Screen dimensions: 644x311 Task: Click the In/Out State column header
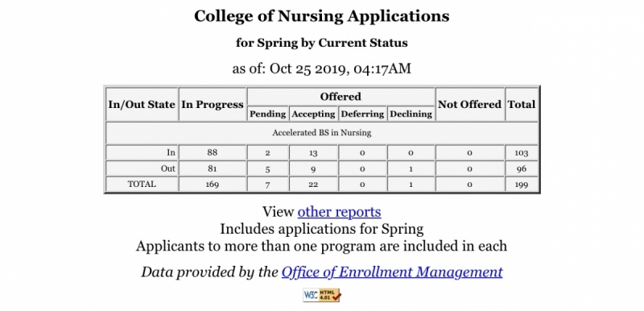(x=142, y=105)
